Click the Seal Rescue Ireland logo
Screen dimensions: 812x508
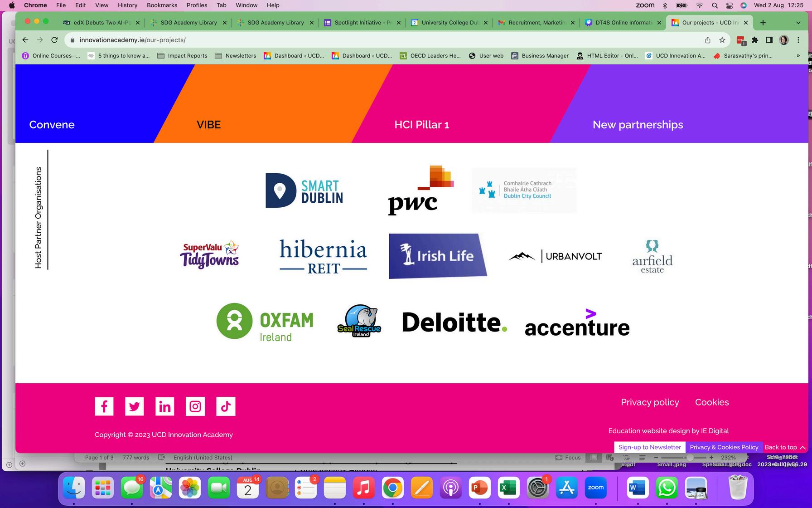point(359,321)
